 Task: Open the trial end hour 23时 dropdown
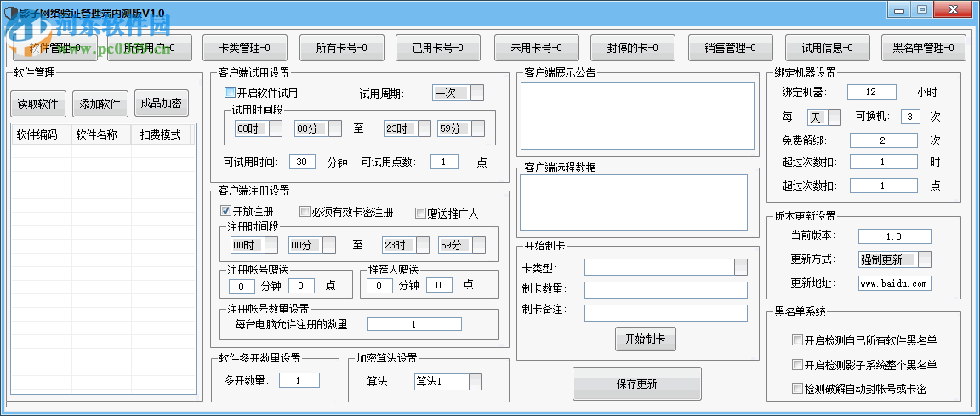[407, 128]
